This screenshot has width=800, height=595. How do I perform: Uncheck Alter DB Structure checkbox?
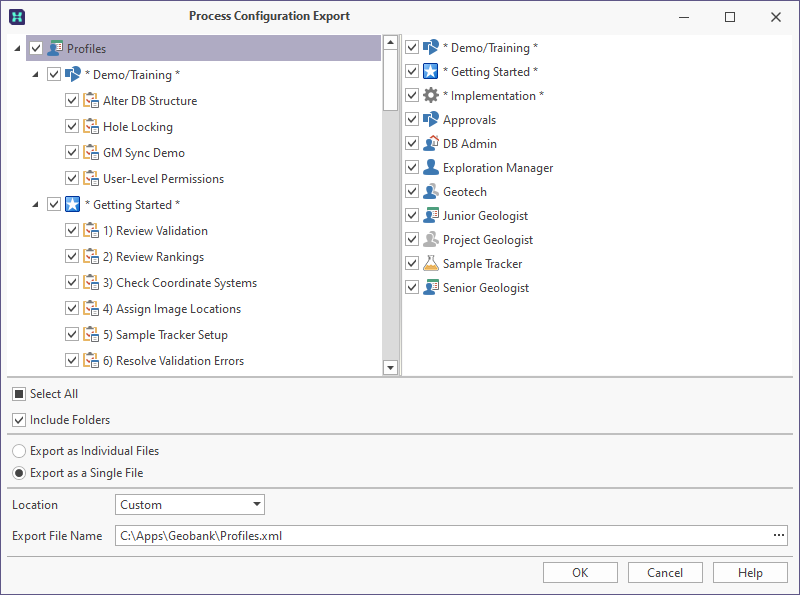(72, 101)
